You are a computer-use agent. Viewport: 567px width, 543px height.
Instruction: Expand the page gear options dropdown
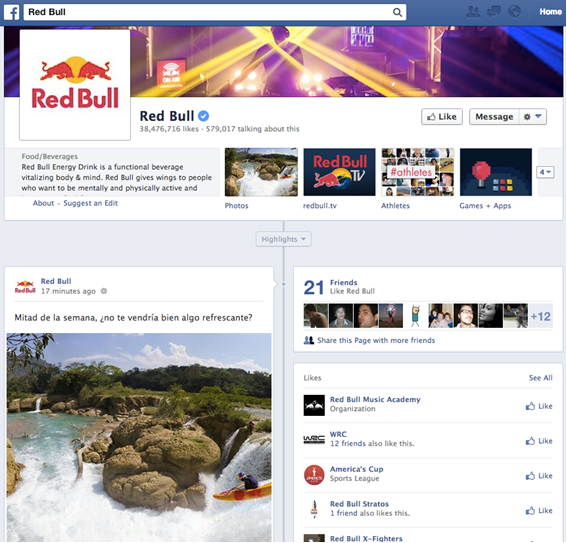click(533, 117)
